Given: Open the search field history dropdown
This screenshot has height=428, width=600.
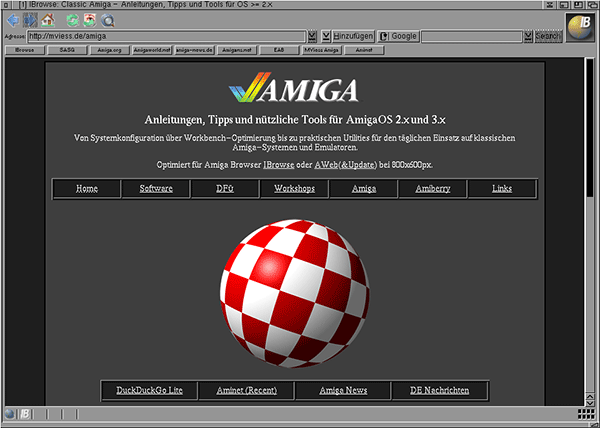Looking at the screenshot, I should [528, 36].
